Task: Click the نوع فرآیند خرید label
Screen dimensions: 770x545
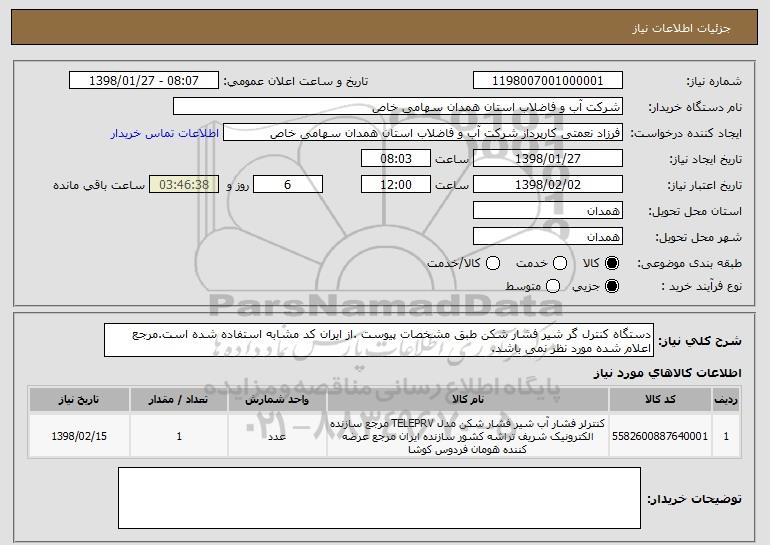Action: [702, 286]
